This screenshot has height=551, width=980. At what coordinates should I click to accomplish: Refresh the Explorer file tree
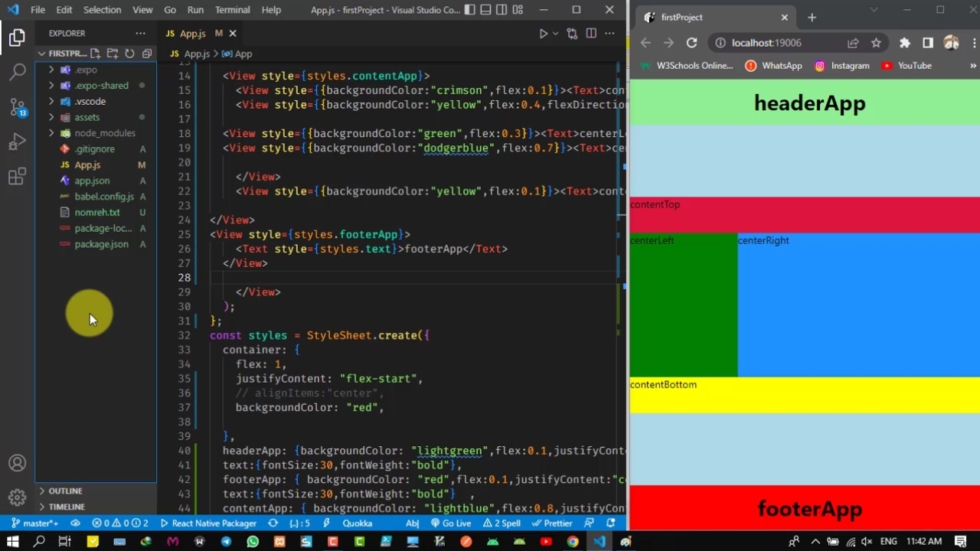[129, 54]
